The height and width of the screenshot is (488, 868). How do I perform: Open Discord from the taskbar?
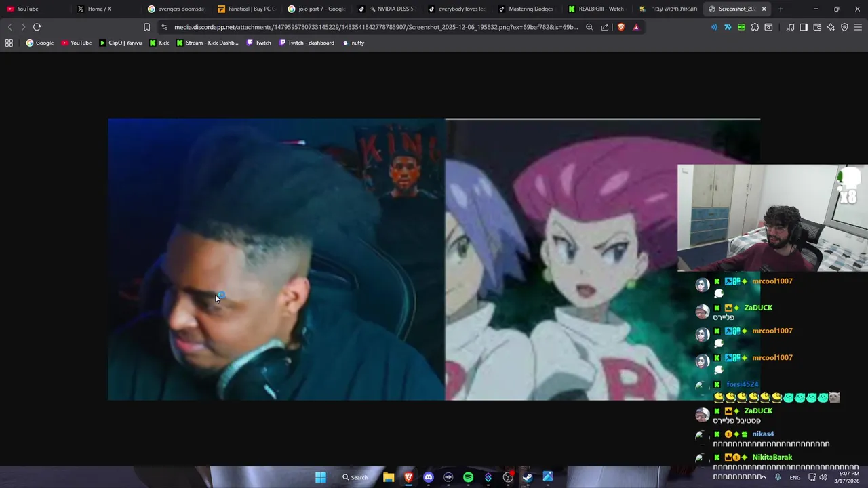429,477
